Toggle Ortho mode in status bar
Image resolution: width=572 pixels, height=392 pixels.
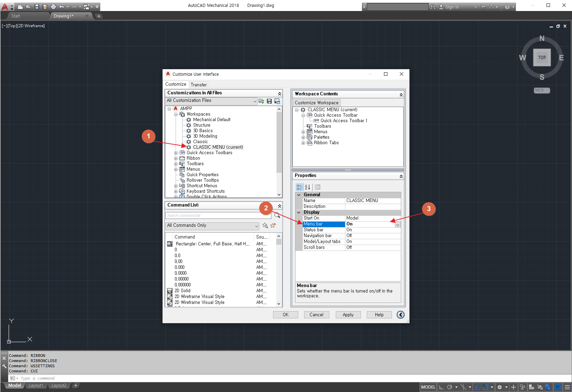pyautogui.click(x=441, y=387)
